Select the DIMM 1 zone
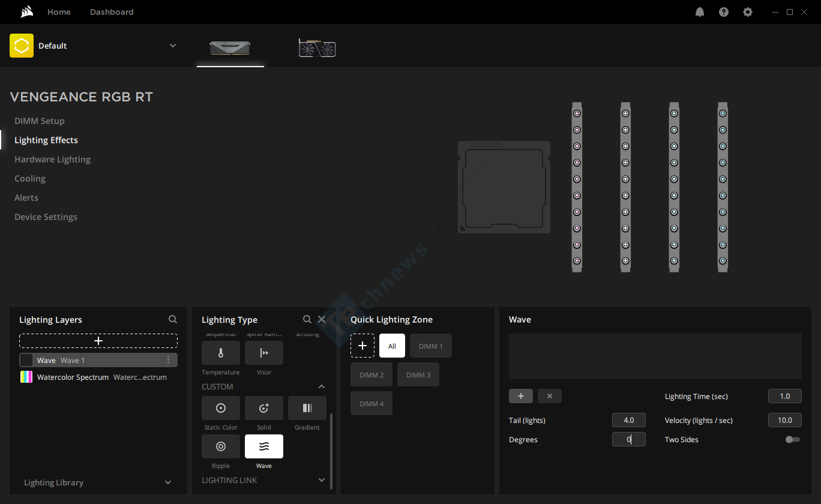The height and width of the screenshot is (504, 821). click(431, 346)
